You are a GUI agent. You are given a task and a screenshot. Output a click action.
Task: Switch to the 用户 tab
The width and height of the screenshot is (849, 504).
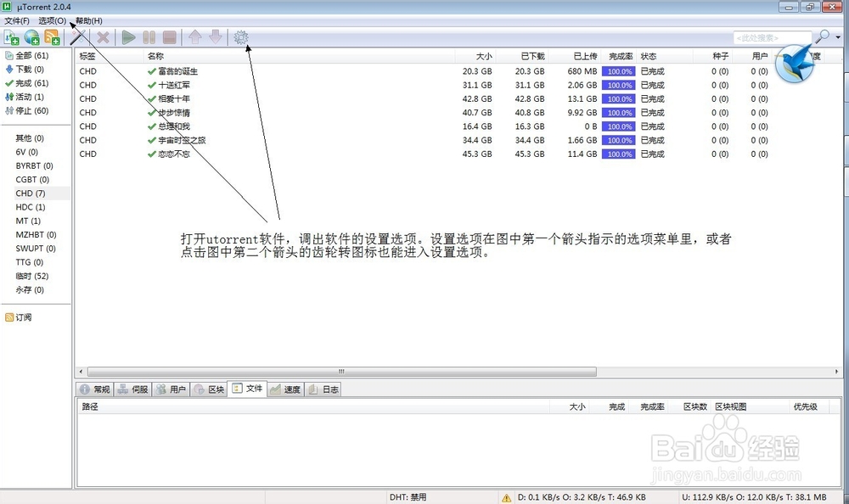pyautogui.click(x=171, y=389)
